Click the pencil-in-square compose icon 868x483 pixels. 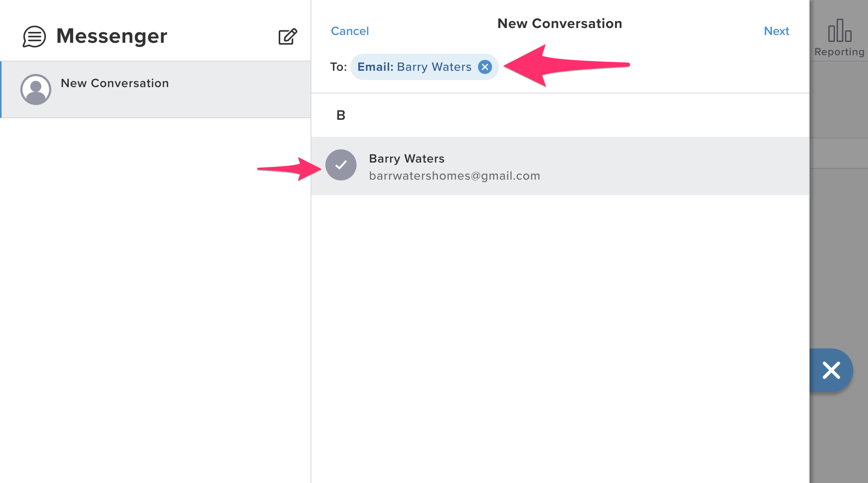[287, 36]
